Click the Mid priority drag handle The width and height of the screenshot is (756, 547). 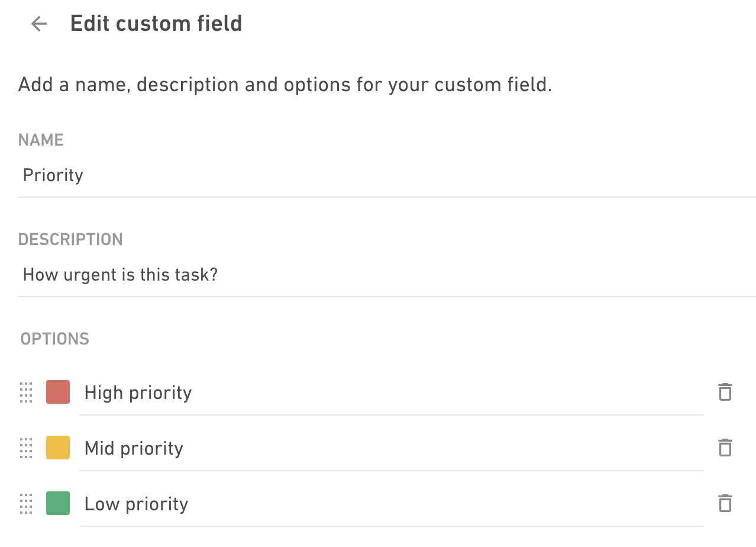[26, 448]
